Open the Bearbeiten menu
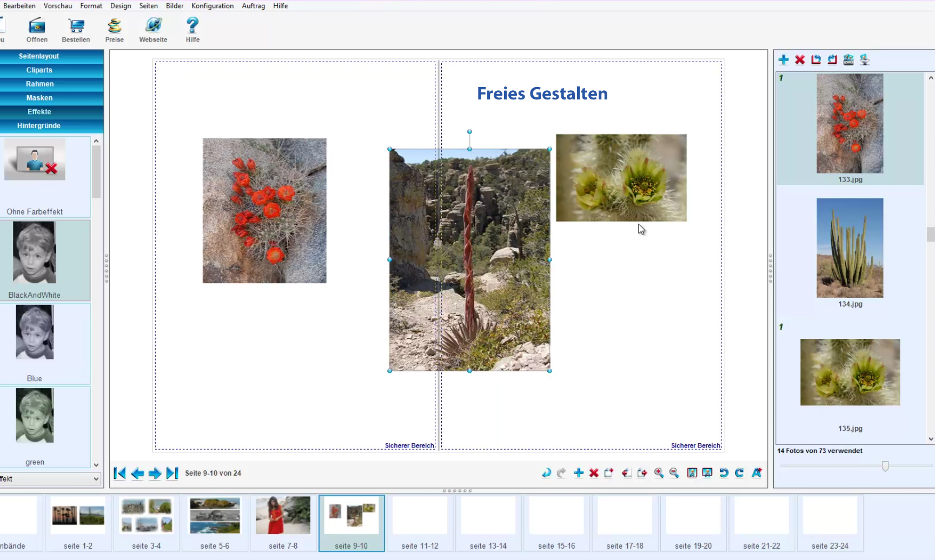This screenshot has width=935, height=560. [19, 6]
